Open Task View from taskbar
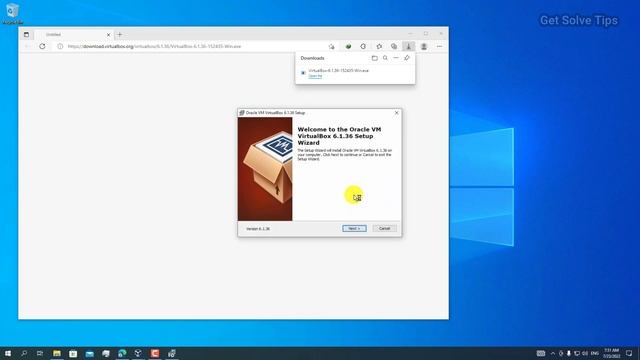Image resolution: width=640 pixels, height=360 pixels. [40, 353]
